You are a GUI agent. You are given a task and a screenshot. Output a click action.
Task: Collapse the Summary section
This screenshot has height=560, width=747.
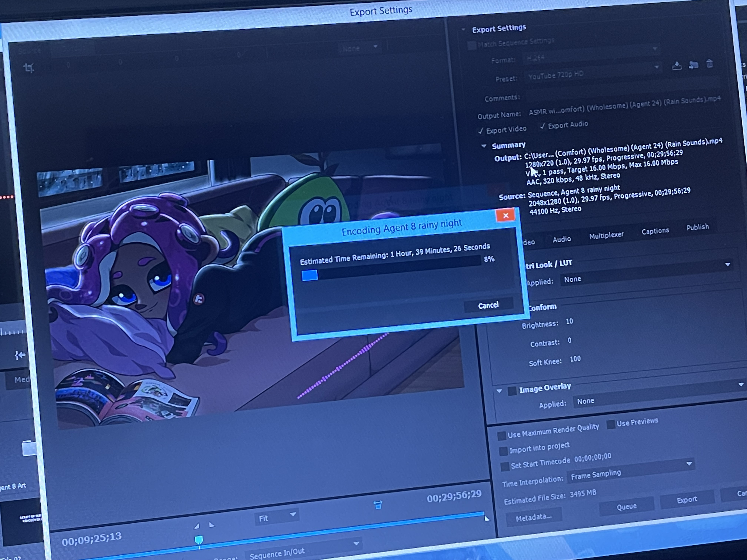pos(484,146)
